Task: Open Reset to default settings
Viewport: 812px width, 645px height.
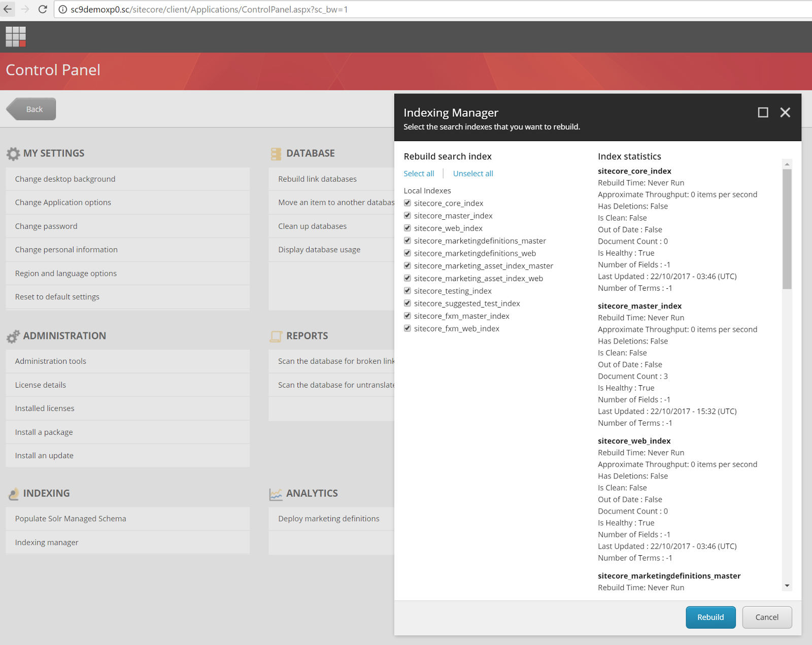Action: coord(128,297)
